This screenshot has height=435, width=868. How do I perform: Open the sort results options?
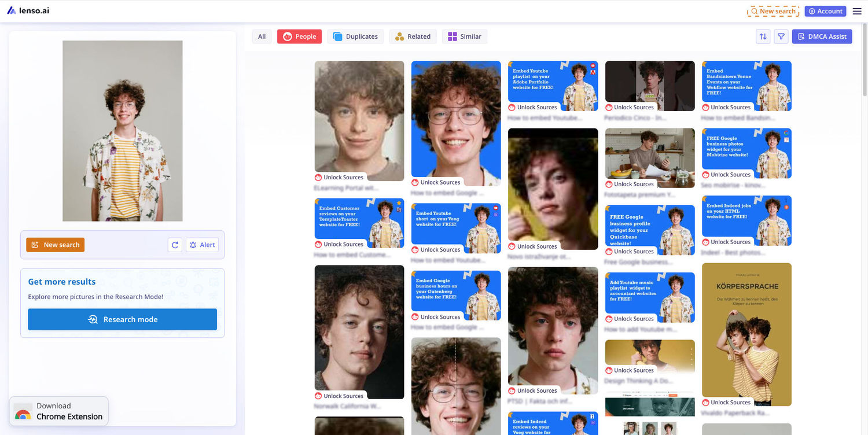(763, 36)
